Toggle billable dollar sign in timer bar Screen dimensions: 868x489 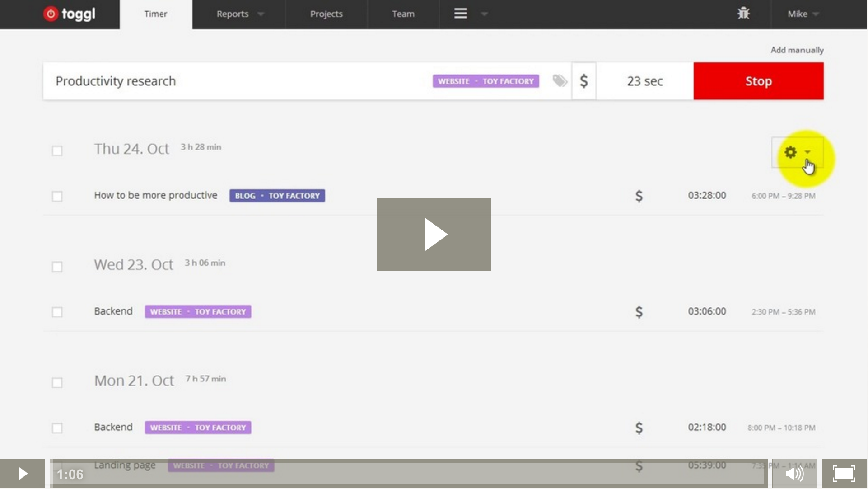click(x=584, y=81)
